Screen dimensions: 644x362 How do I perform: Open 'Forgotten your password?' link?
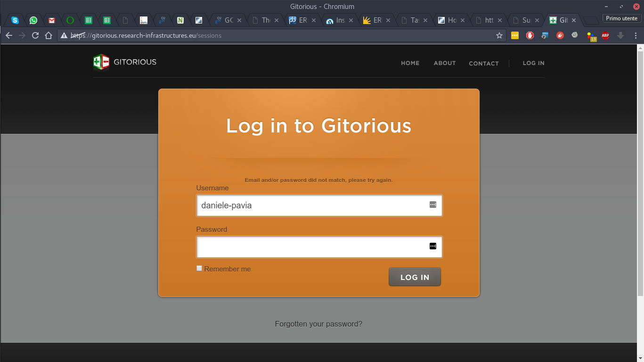[318, 324]
